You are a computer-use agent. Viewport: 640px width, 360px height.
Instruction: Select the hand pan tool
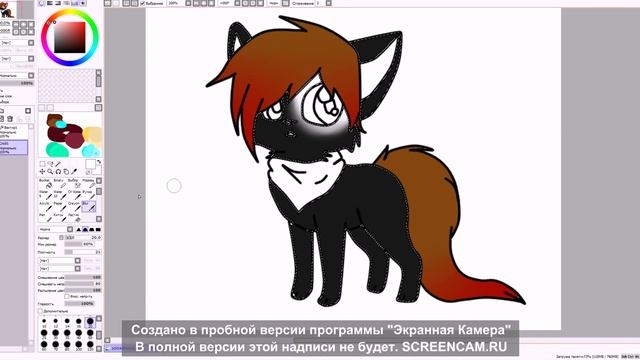click(66, 172)
